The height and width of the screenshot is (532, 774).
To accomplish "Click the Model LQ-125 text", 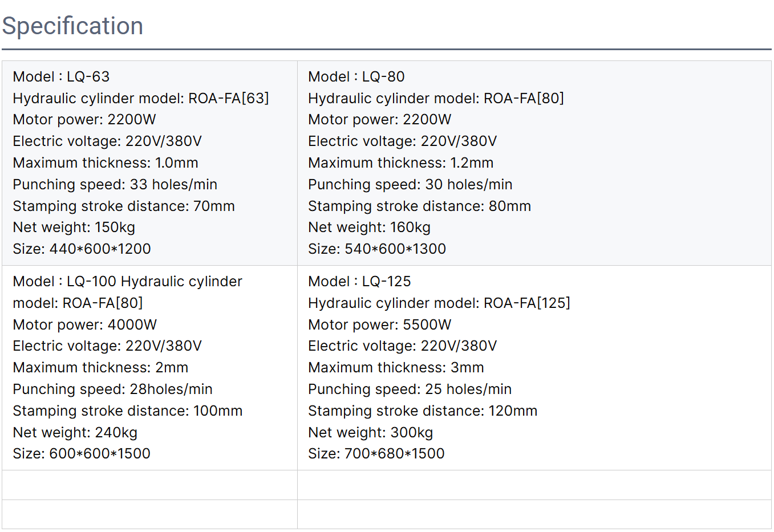I will coord(359,282).
